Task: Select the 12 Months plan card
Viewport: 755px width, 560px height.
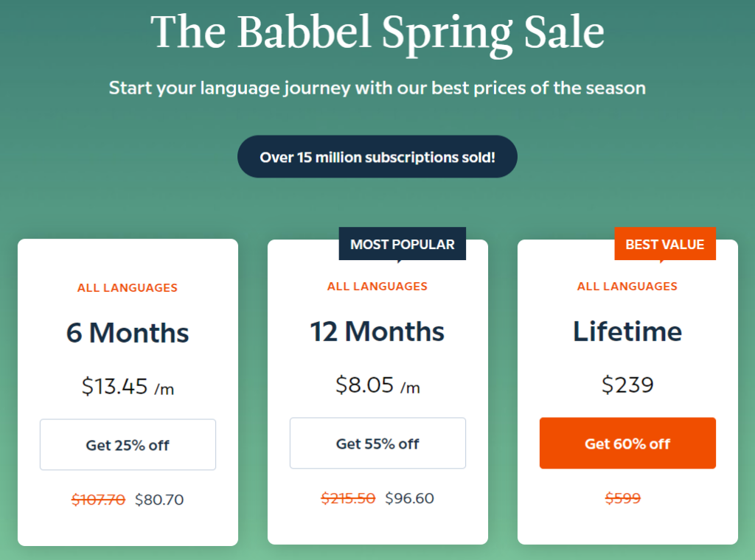Action: coord(377,331)
